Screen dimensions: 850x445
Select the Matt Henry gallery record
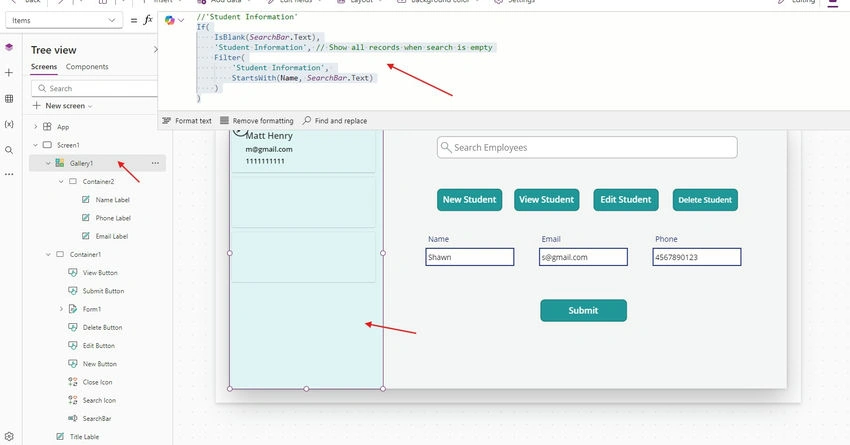pos(304,151)
